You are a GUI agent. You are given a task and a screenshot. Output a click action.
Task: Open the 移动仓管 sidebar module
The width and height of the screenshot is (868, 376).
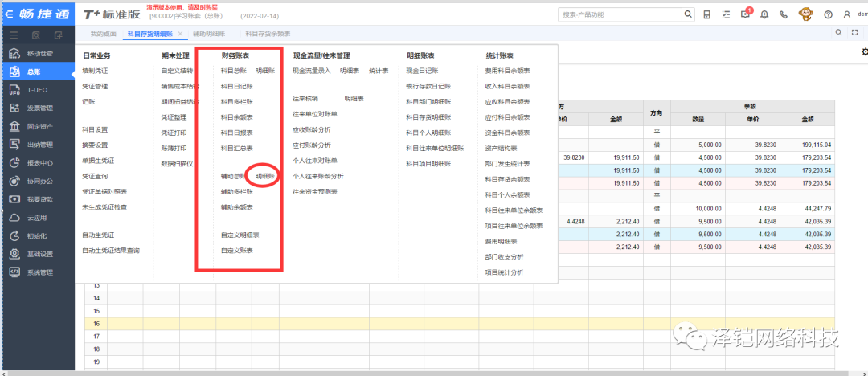click(39, 53)
